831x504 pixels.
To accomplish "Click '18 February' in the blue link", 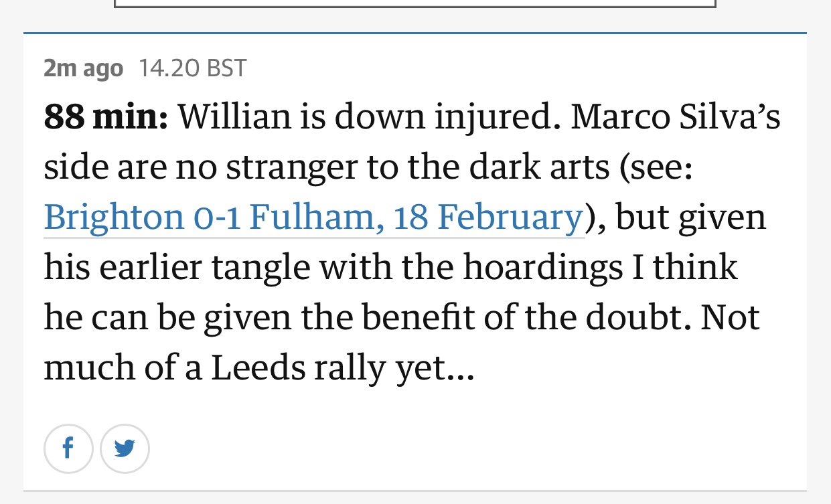I will pyautogui.click(x=489, y=217).
